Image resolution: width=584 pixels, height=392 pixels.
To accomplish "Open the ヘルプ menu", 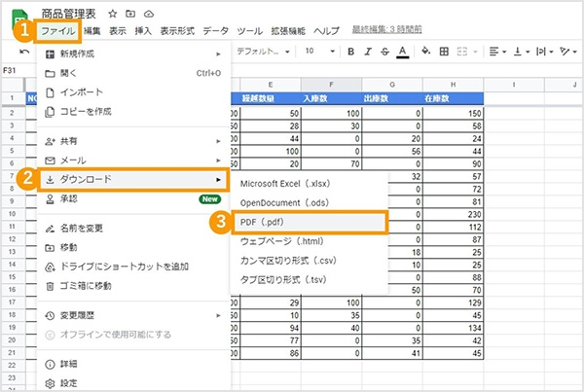I will pyautogui.click(x=326, y=31).
